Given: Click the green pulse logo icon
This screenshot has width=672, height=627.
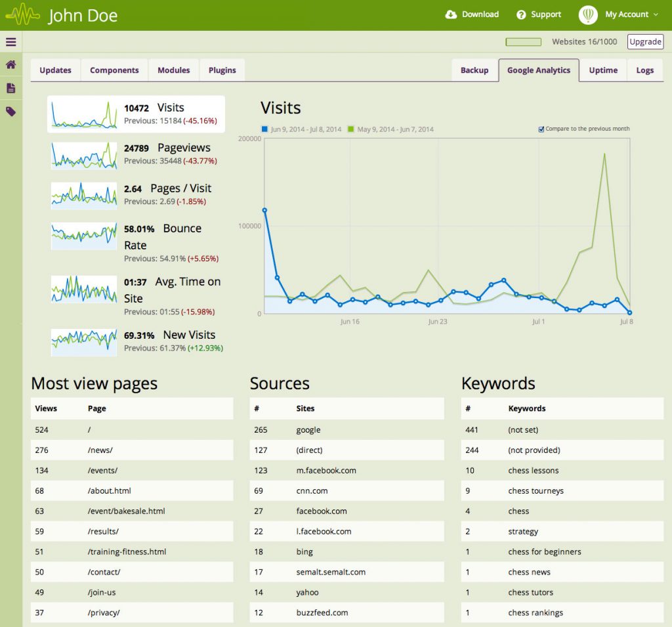Looking at the screenshot, I should [x=23, y=15].
